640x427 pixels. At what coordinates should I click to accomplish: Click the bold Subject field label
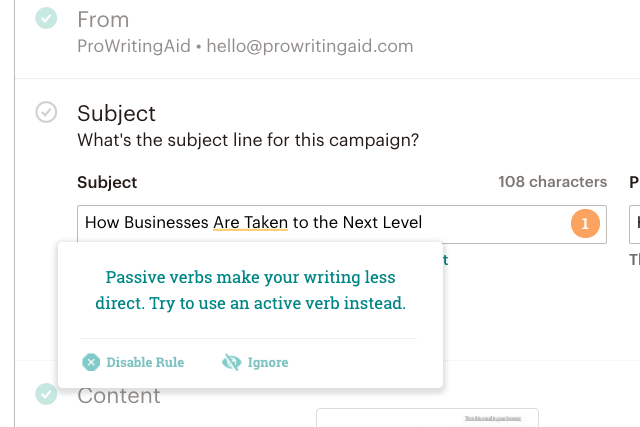point(107,182)
